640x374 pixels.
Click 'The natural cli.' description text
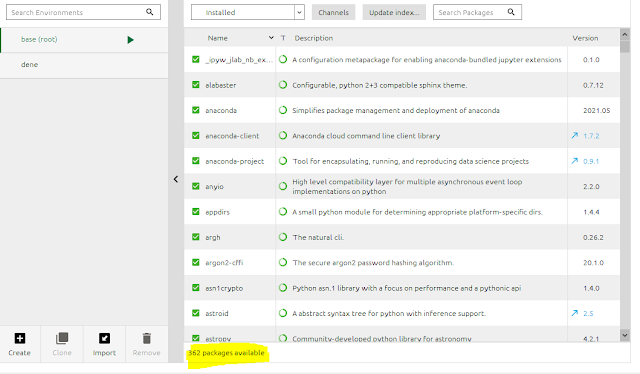click(318, 237)
